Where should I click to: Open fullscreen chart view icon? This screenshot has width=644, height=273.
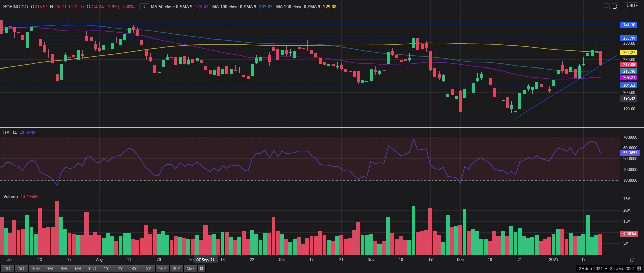click(x=614, y=7)
